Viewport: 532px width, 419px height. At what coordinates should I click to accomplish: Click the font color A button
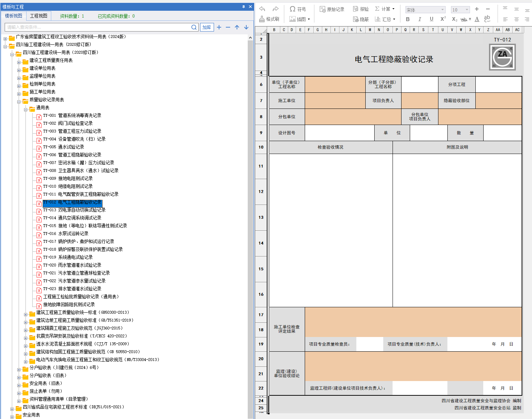[477, 19]
